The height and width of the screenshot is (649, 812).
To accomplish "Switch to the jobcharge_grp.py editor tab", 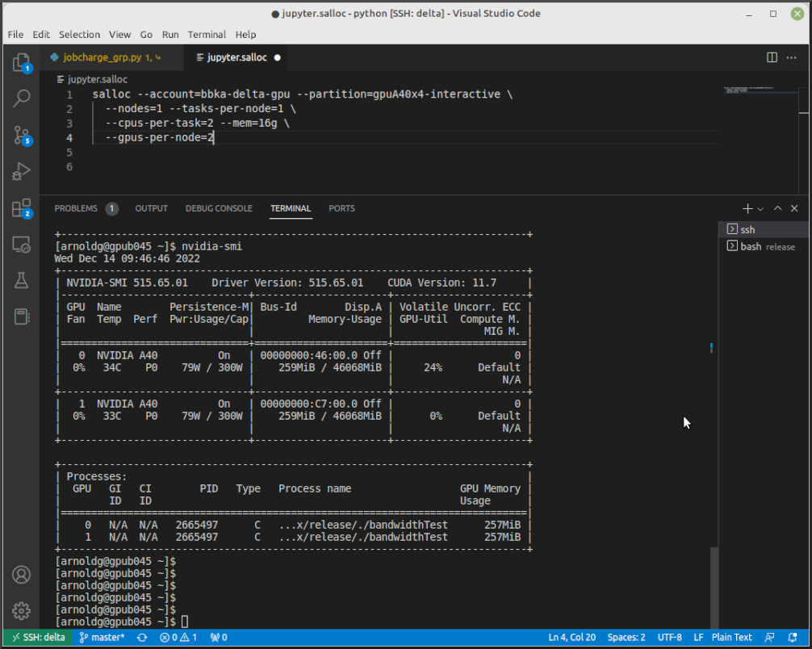I will 102,57.
